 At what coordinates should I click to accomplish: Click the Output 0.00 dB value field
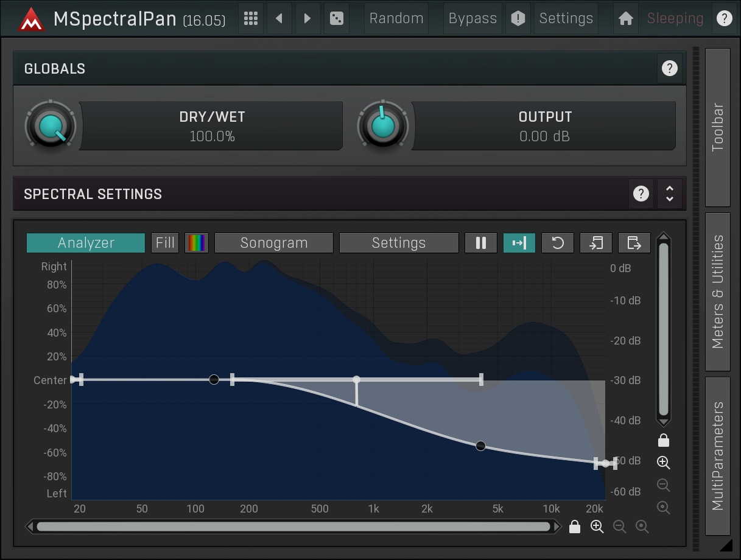coord(545,126)
